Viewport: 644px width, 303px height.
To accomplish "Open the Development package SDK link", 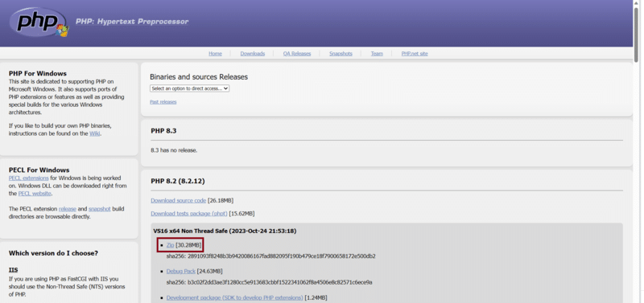I will point(234,297).
